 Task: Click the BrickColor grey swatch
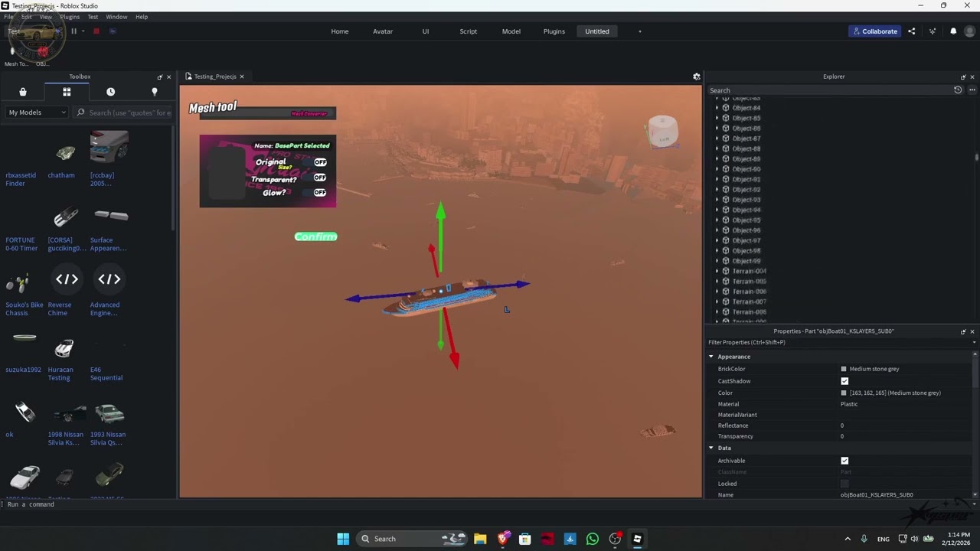tap(844, 369)
